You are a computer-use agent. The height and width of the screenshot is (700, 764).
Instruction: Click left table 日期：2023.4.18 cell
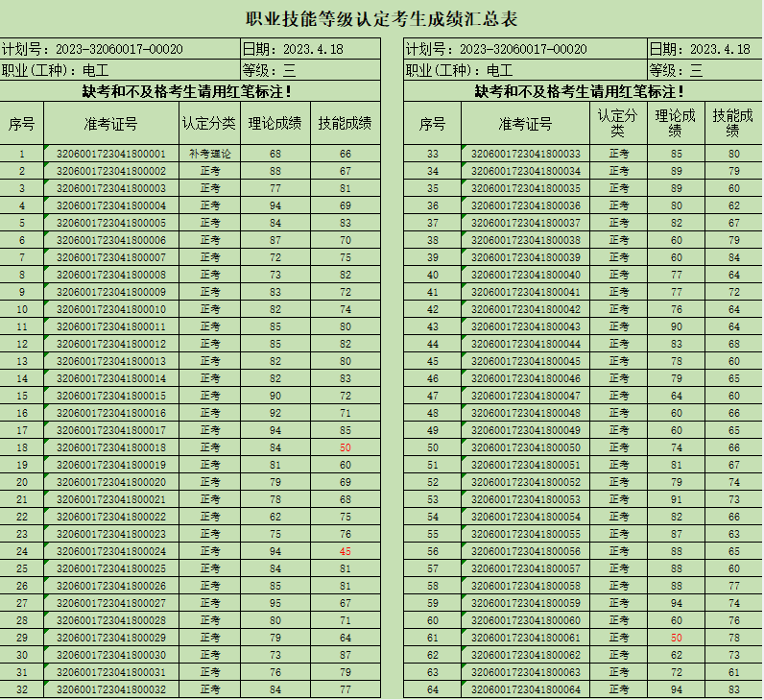click(x=310, y=49)
